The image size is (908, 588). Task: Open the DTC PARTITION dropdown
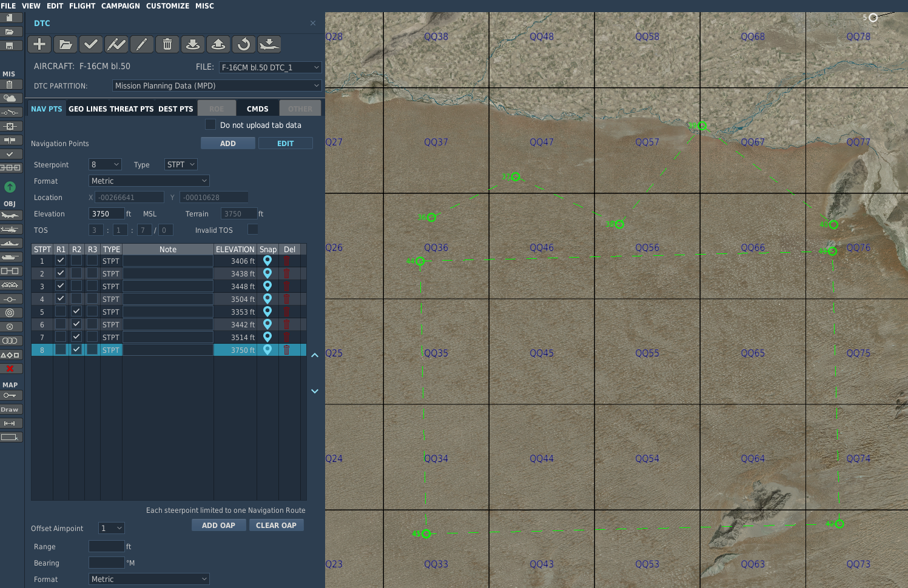(217, 85)
